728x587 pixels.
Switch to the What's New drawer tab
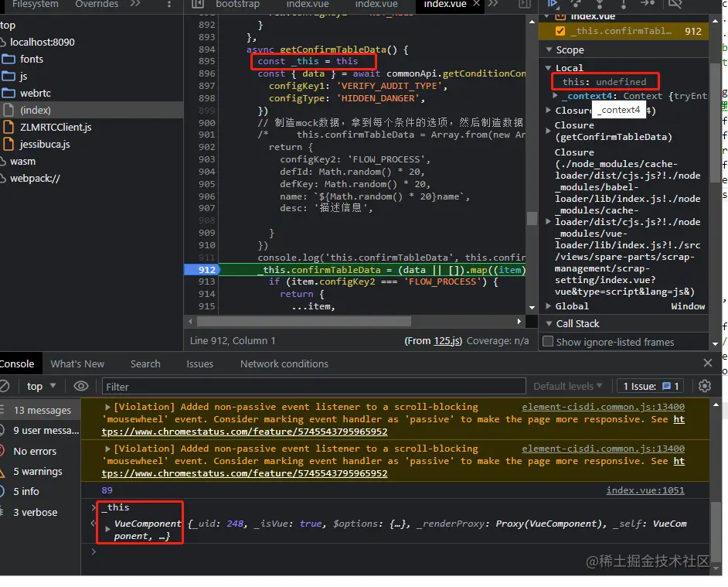point(77,364)
